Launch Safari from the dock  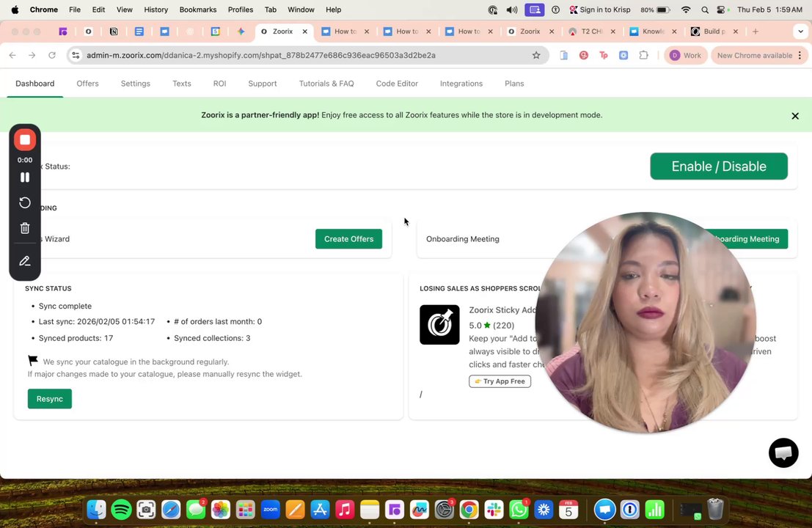pos(171,510)
